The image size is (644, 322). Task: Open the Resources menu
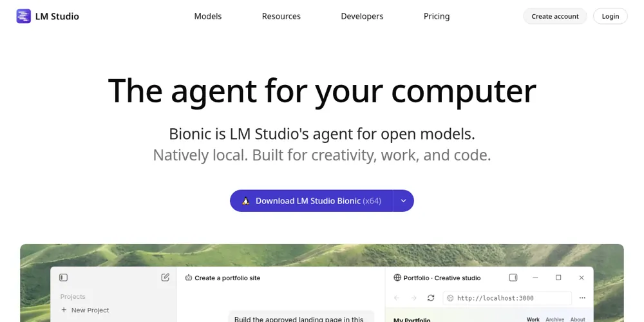pyautogui.click(x=281, y=17)
